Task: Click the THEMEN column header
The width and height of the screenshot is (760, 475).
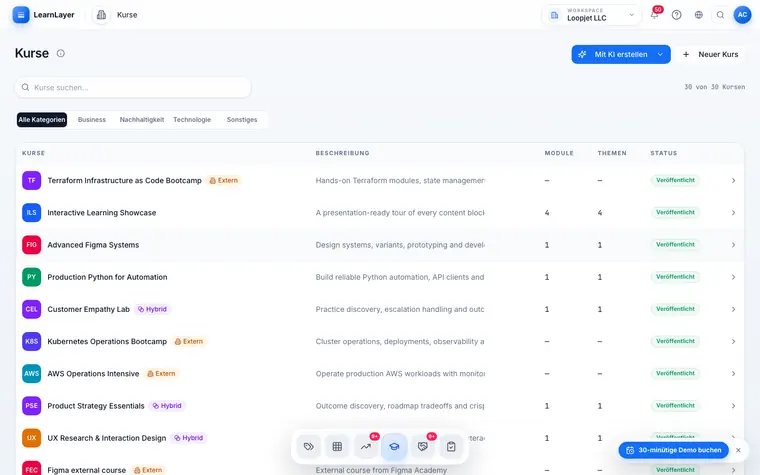Action: click(612, 153)
